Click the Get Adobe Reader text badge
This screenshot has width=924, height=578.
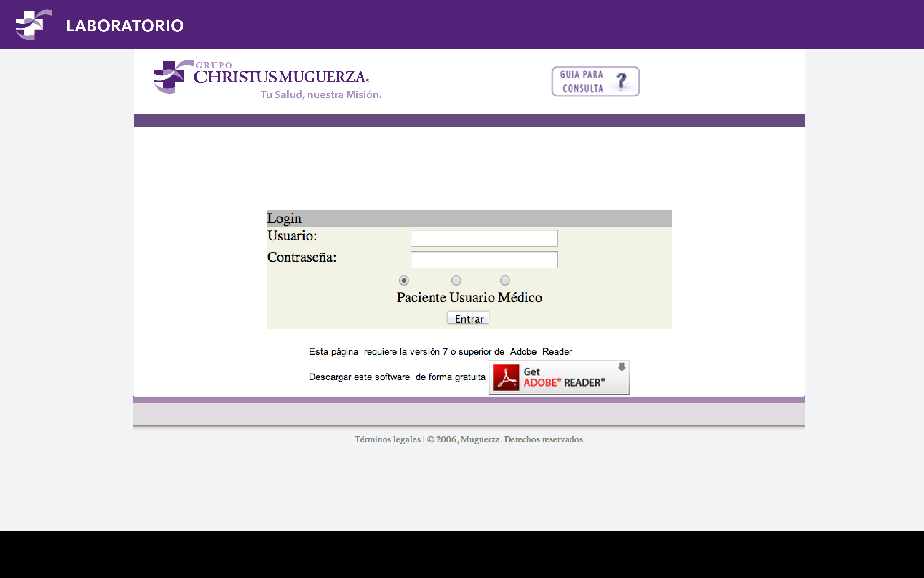tap(564, 378)
